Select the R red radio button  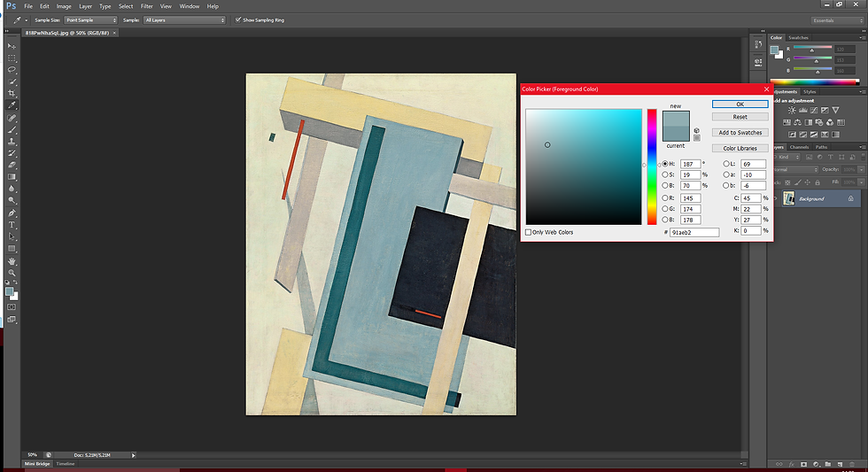pyautogui.click(x=665, y=198)
